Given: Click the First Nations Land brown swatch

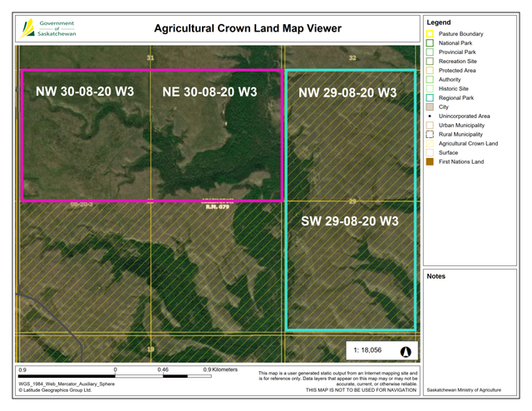Looking at the screenshot, I should [x=430, y=161].
